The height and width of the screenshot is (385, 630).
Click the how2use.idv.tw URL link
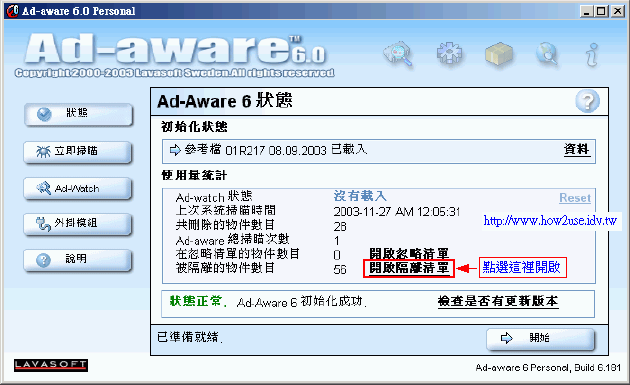pos(550,221)
